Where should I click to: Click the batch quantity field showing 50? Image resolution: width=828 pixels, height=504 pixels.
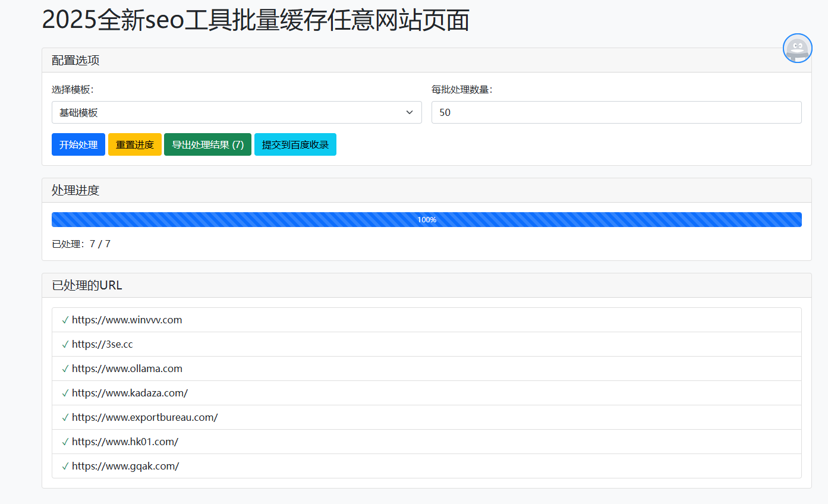pos(616,112)
